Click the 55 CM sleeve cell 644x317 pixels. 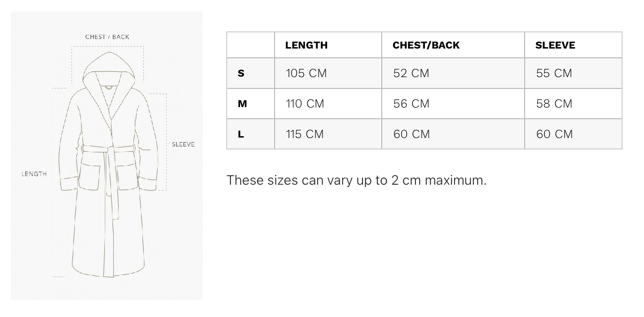[x=573, y=73]
